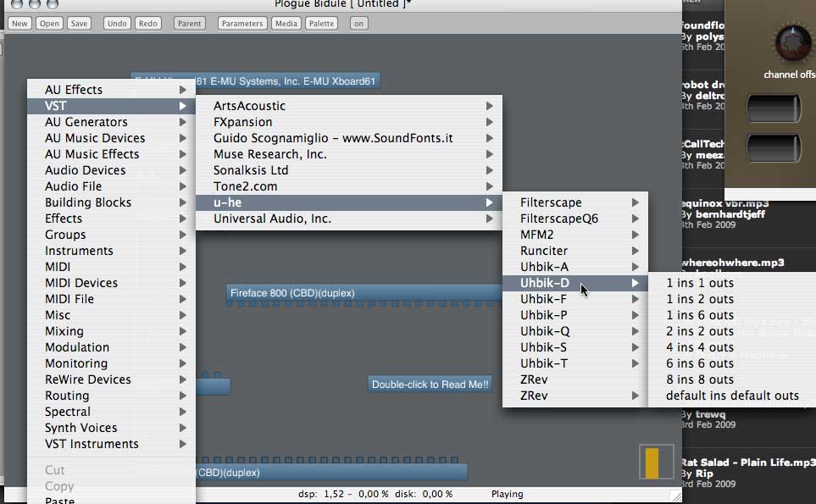
Task: Undo the last action
Action: point(117,24)
